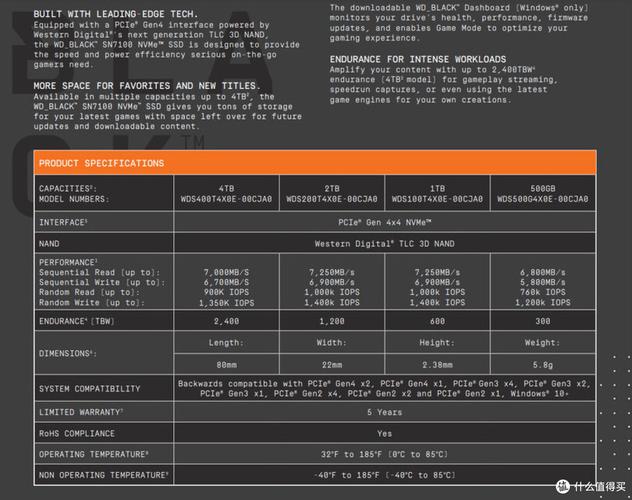Click the orange Product Specifications header bar
Viewport: 632px width, 500px height.
tap(315, 163)
